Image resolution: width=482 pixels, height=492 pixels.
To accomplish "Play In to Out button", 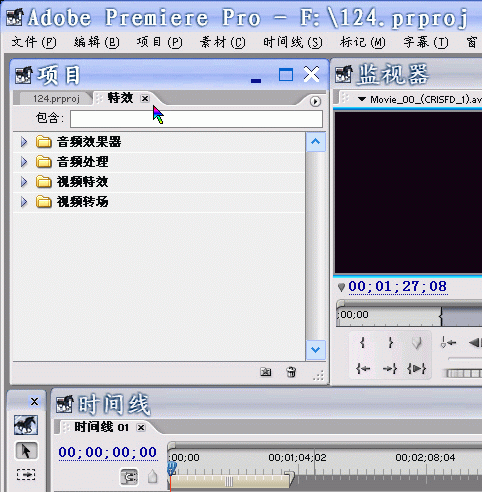I will click(x=417, y=369).
